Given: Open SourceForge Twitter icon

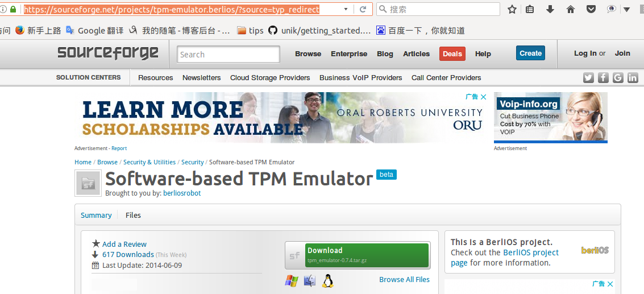Looking at the screenshot, I should tap(588, 77).
